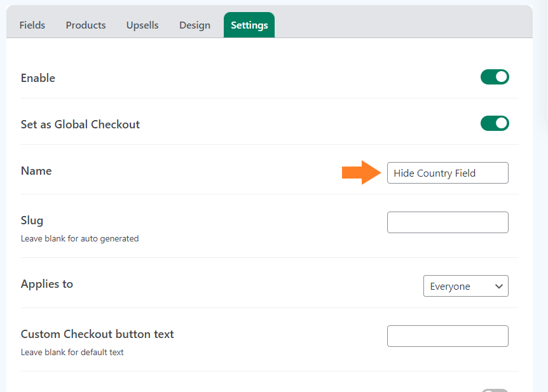The width and height of the screenshot is (548, 392).
Task: Focus the Slug input box
Action: tap(448, 222)
